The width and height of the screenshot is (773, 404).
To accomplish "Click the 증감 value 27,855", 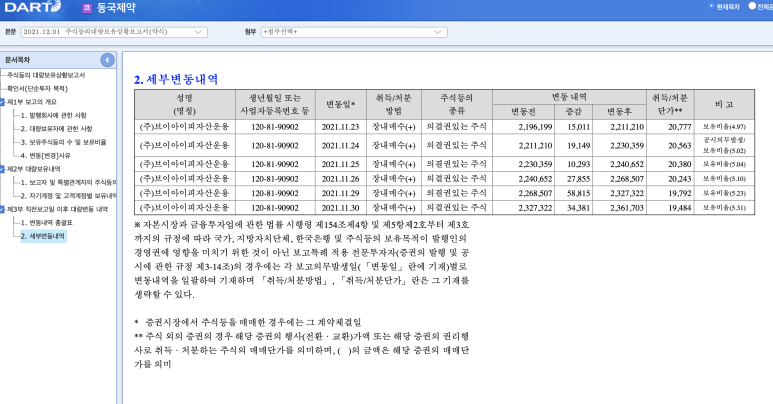I will click(x=578, y=179).
